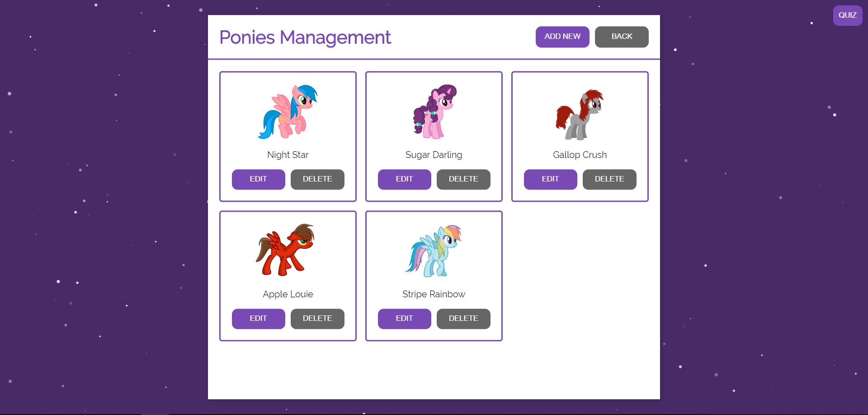This screenshot has height=415, width=868.
Task: Edit the Night Star pony
Action: (258, 179)
